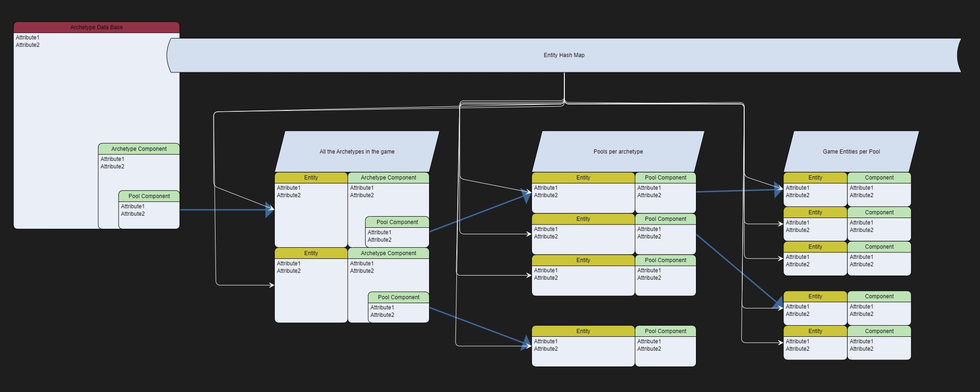Select fourth Component header in Game Entities column

click(x=879, y=296)
